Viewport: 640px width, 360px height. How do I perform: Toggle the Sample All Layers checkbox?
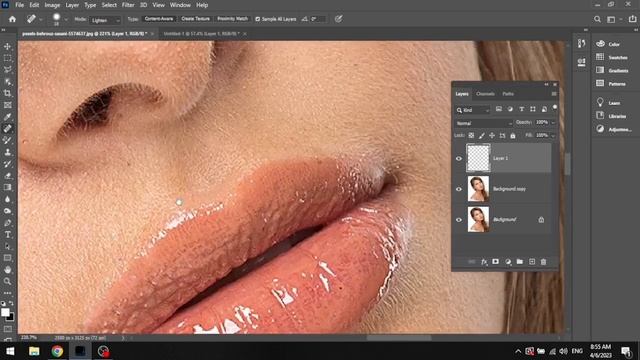258,19
